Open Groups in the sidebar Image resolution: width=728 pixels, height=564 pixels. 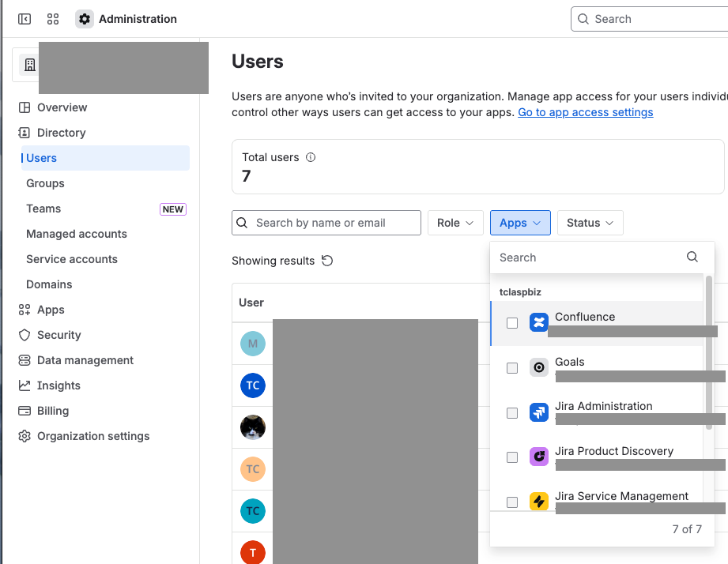(45, 183)
